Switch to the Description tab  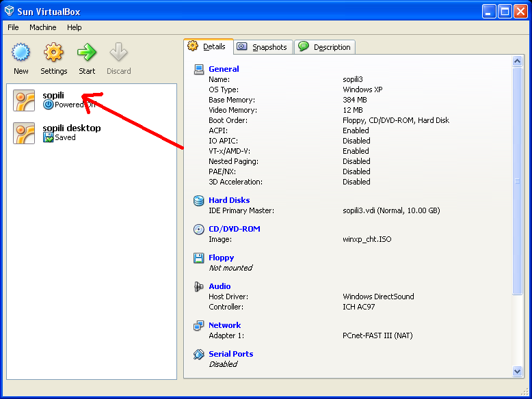[x=325, y=46]
